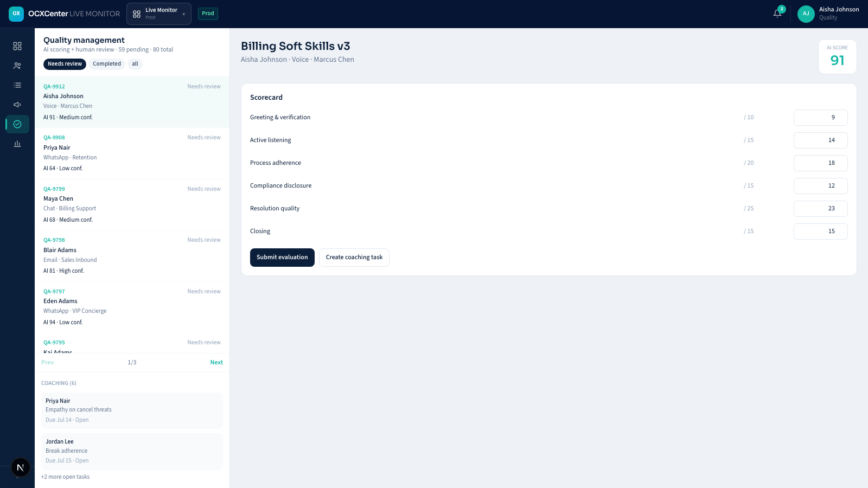This screenshot has height=488, width=868.
Task: Switch to the all filter tab
Action: (x=135, y=64)
